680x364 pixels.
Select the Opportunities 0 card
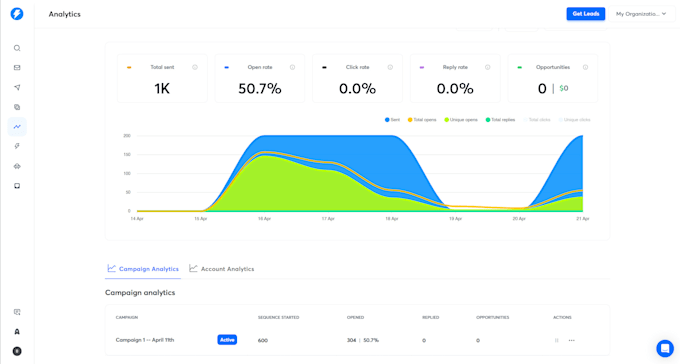pyautogui.click(x=552, y=79)
